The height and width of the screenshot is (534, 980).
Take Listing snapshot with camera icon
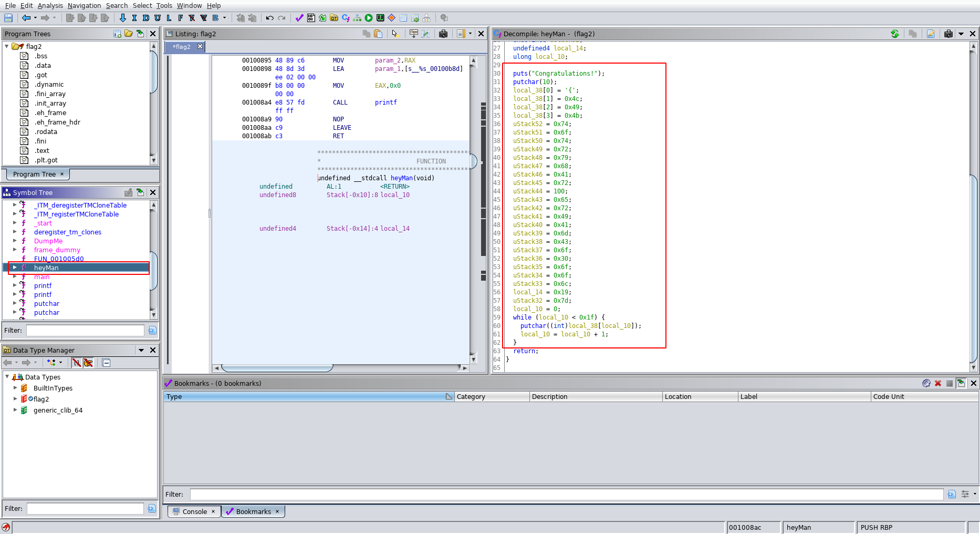(x=443, y=34)
